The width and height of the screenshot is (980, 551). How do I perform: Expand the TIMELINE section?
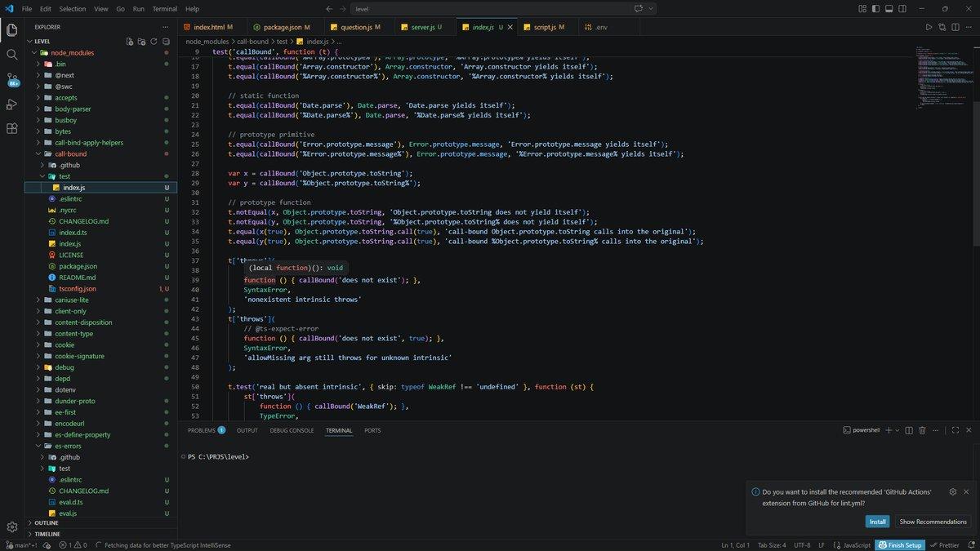pos(100,534)
